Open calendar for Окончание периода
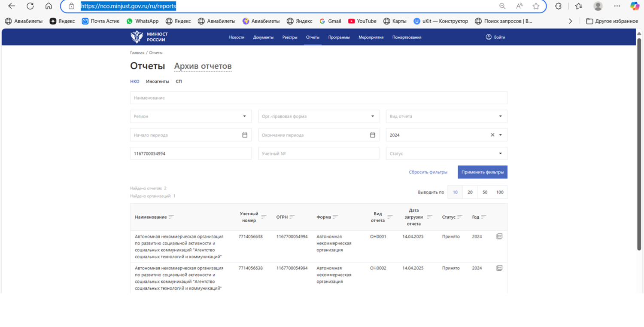The width and height of the screenshot is (644, 327). 373,135
